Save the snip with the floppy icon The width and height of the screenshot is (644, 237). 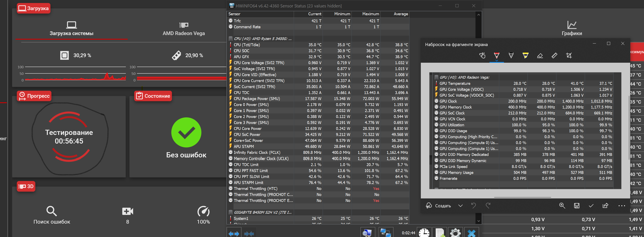click(577, 205)
